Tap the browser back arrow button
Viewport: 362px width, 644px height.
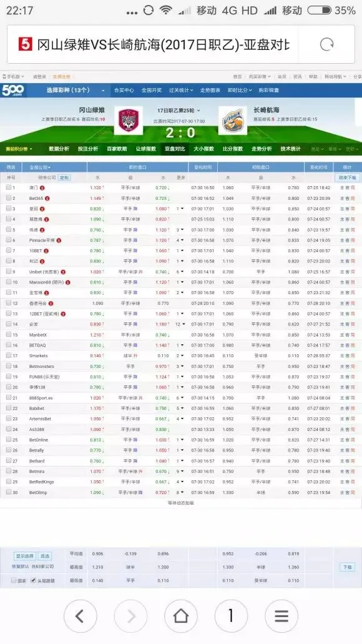(x=80, y=616)
